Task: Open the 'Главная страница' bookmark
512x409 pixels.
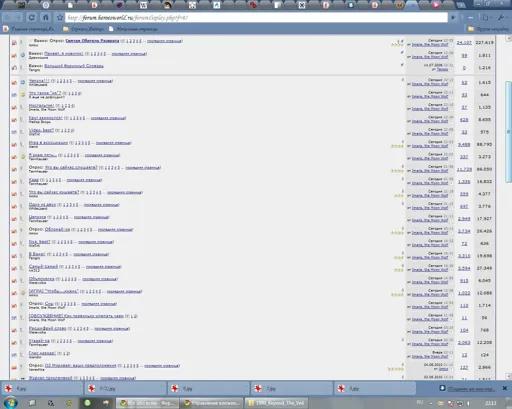Action: [x=29, y=29]
